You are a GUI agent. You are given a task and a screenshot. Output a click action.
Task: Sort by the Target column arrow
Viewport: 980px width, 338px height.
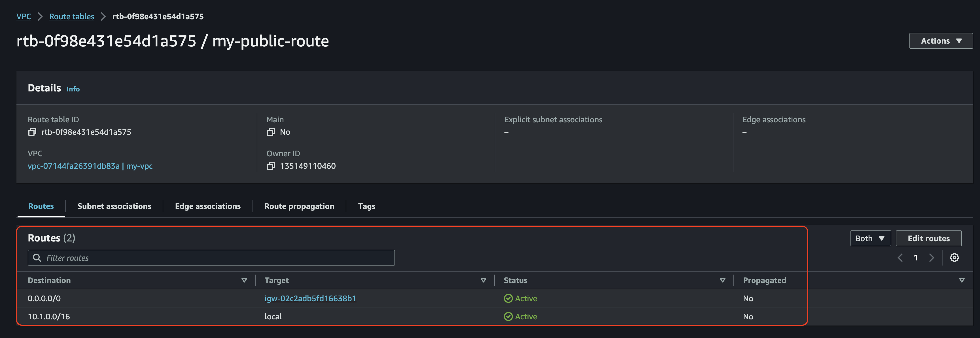[483, 281]
